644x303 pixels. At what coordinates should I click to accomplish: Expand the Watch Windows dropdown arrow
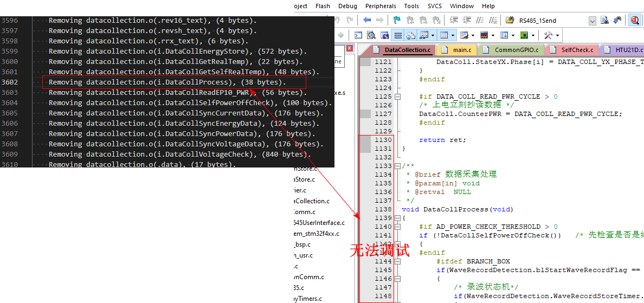(433, 35)
